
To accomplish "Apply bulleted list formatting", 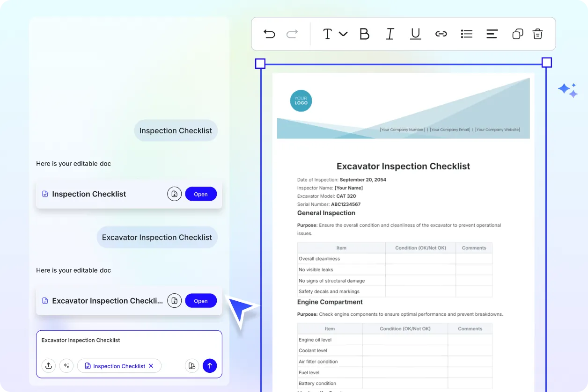I will 467,34.
